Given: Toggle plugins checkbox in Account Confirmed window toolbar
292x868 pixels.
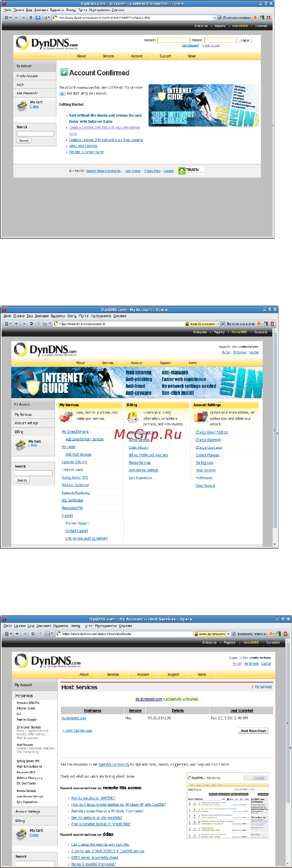Looking at the screenshot, I should tap(220, 18).
